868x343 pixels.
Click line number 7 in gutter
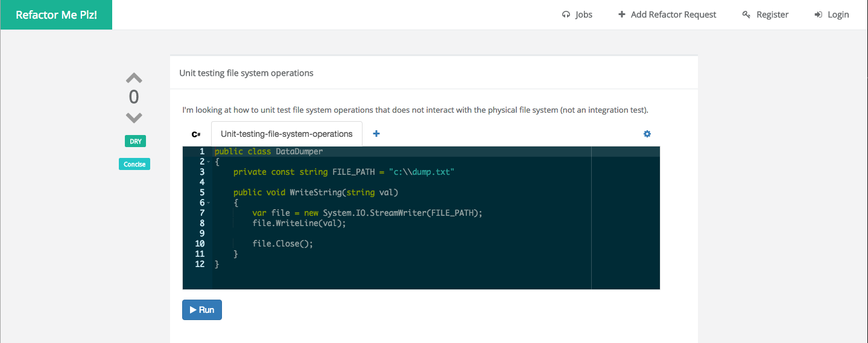[202, 213]
